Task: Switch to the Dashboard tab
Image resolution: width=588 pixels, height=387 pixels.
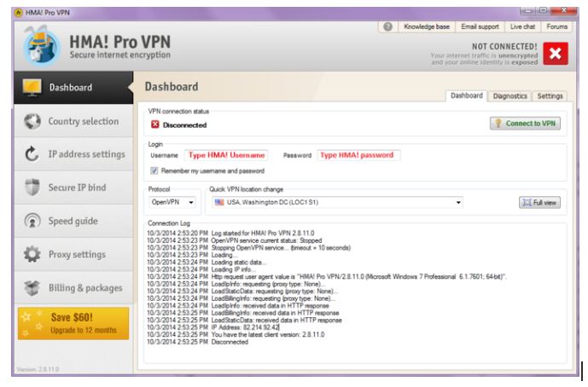Action: click(x=467, y=96)
